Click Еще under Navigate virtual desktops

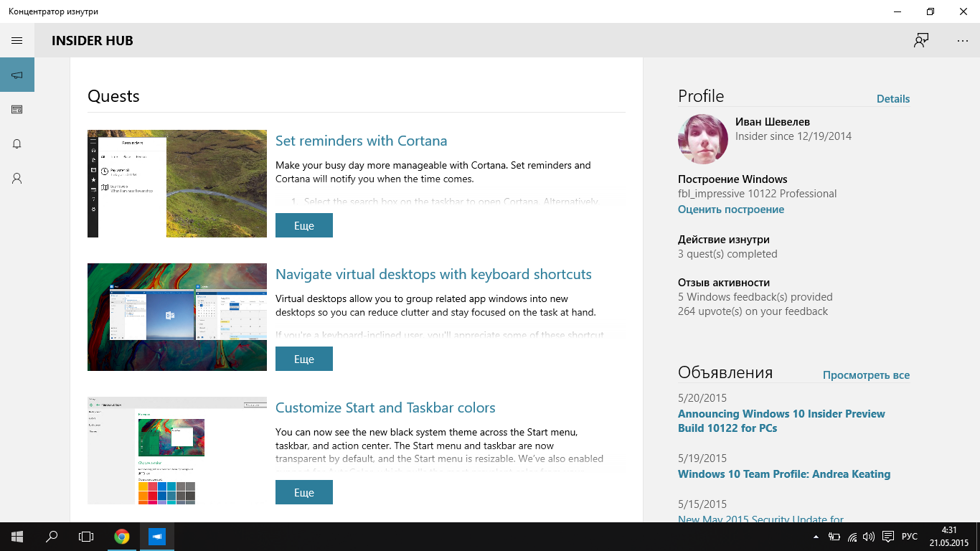tap(304, 359)
